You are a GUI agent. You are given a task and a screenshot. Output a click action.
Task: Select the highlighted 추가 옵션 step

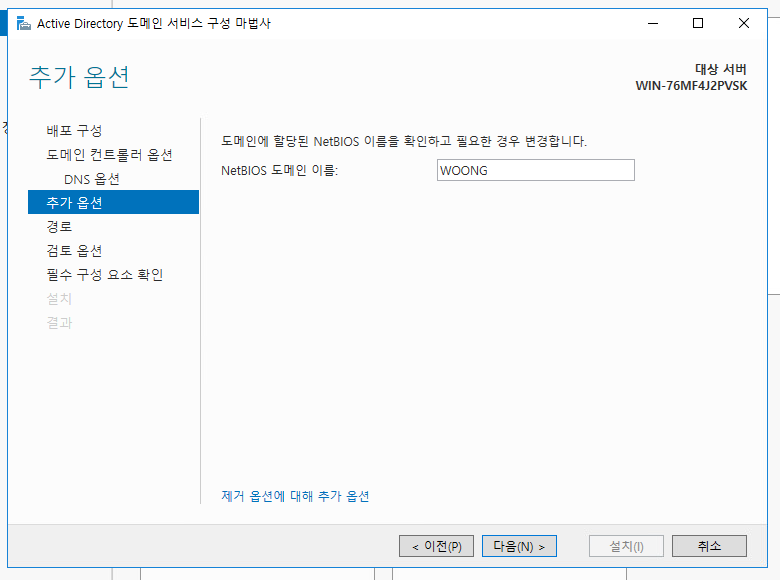tap(113, 202)
